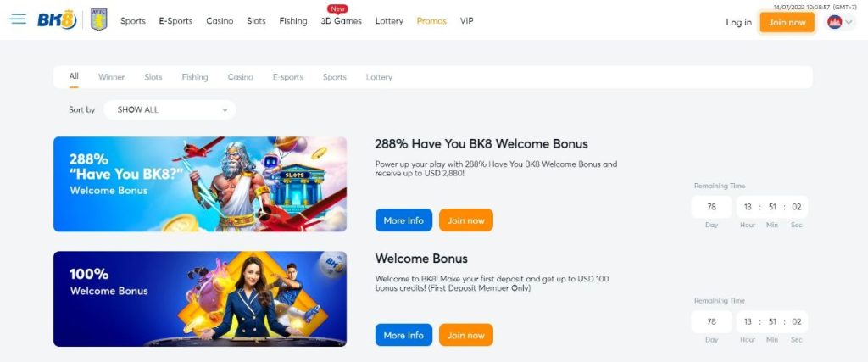Screen dimensions: 868x362
Task: Click the Aston Villa club crest icon
Action: (x=98, y=20)
